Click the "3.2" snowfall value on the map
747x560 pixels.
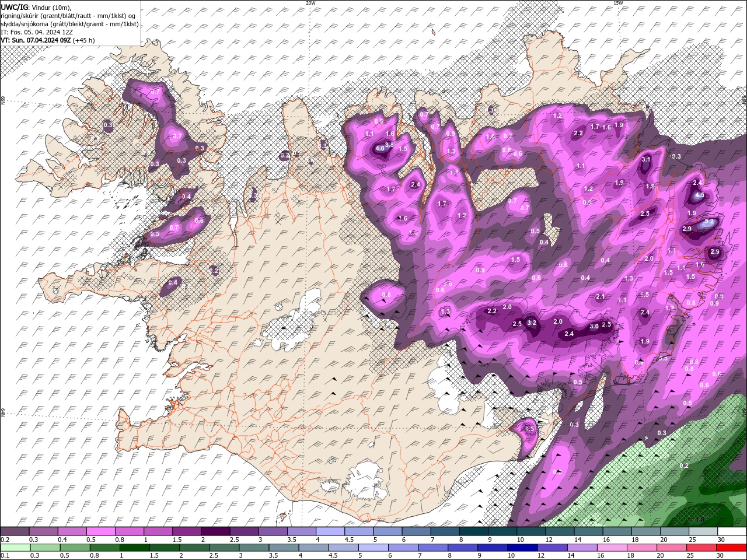[x=532, y=323]
